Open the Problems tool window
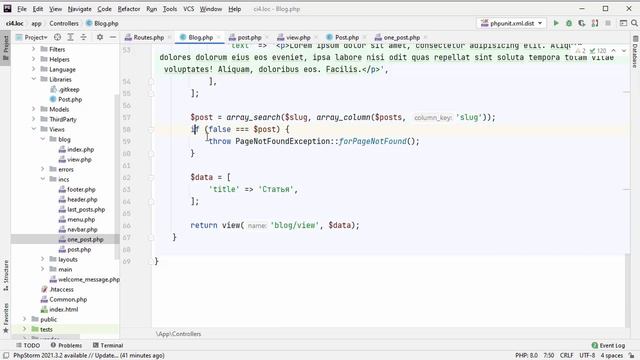The width and height of the screenshot is (640, 360). [x=66, y=345]
